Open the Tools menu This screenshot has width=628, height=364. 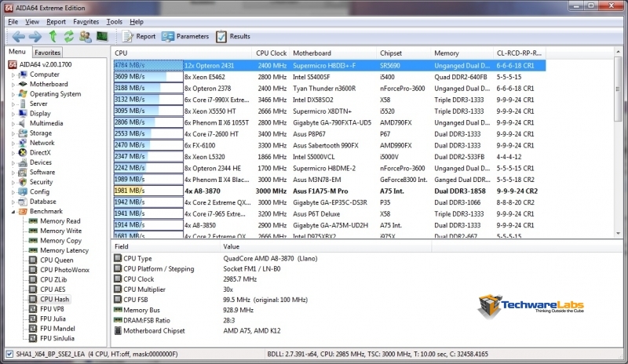click(x=114, y=22)
